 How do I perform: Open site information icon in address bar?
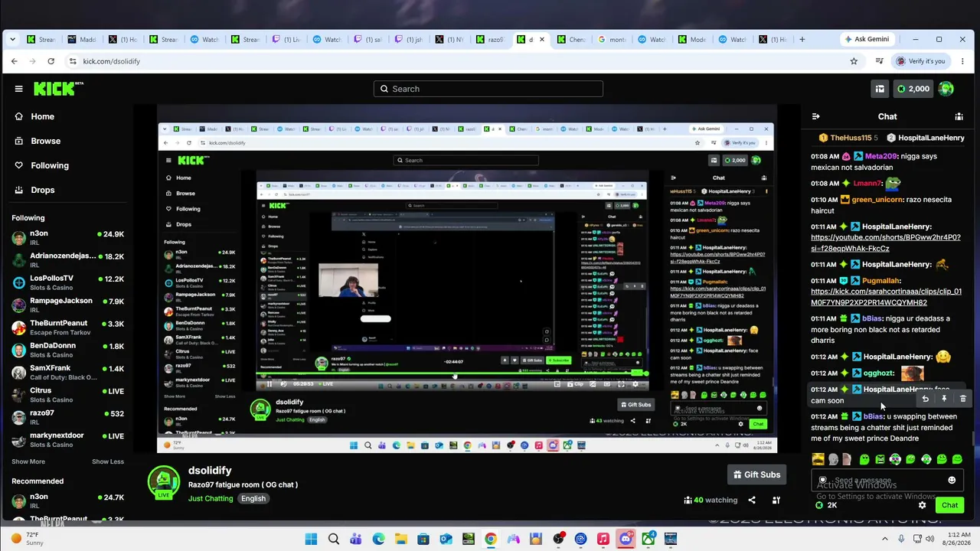click(x=73, y=61)
